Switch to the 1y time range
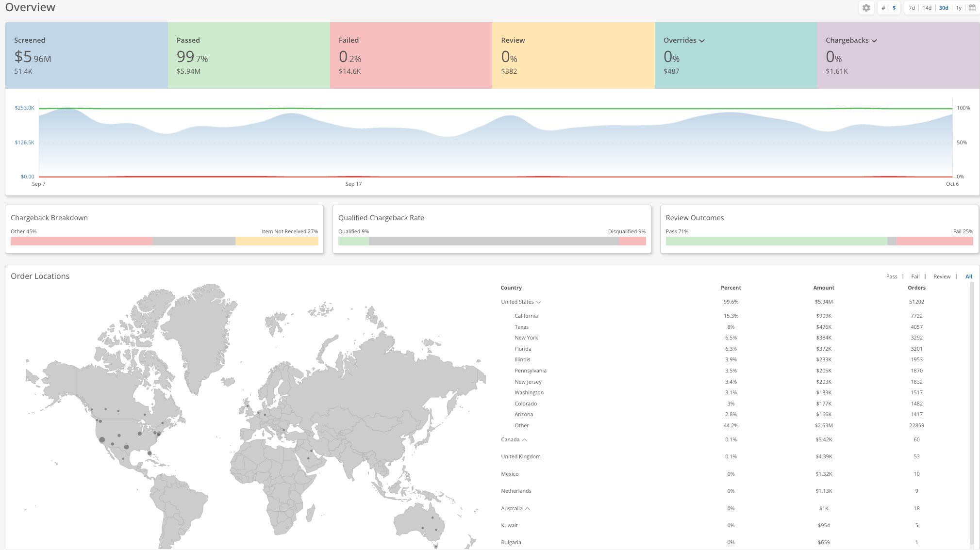Screen dimensions: 980x550 tap(958, 8)
